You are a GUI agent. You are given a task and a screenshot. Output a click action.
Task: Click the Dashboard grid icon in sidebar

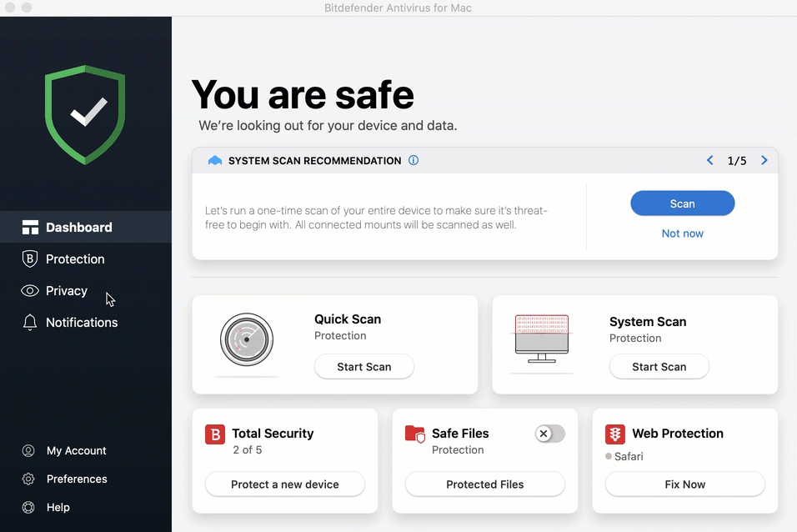coord(30,228)
